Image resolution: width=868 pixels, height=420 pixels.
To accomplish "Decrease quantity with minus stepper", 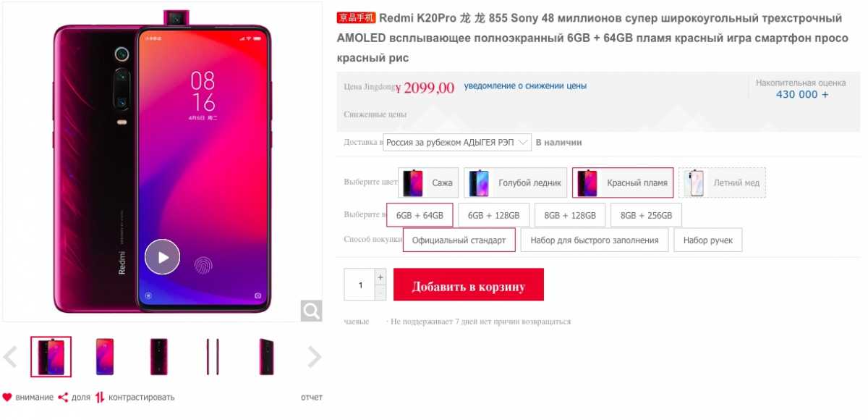I will 380,293.
